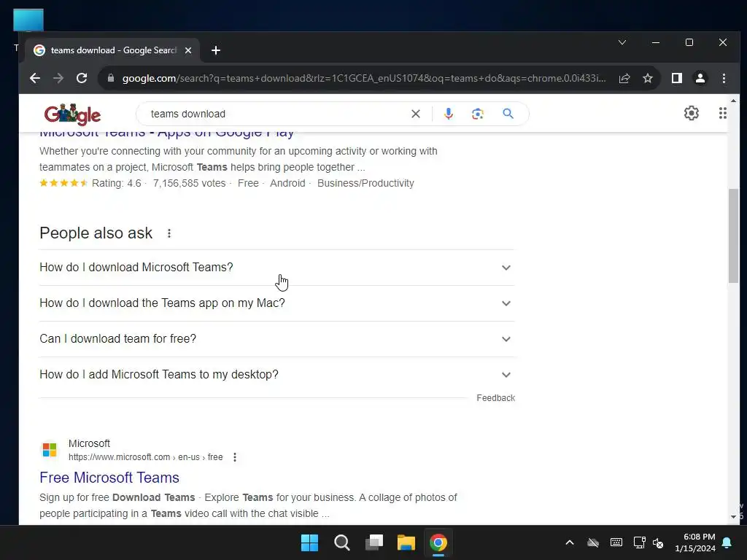This screenshot has width=747, height=560.
Task: Click the Microsoft favicon logo
Action: [x=50, y=449]
